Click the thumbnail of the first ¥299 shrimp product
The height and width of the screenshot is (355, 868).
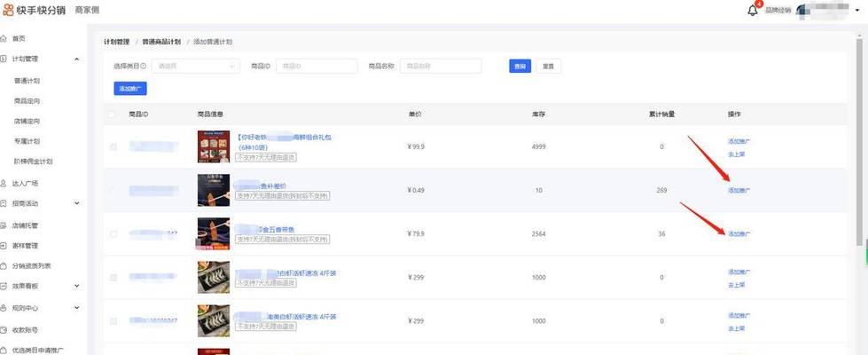(214, 278)
